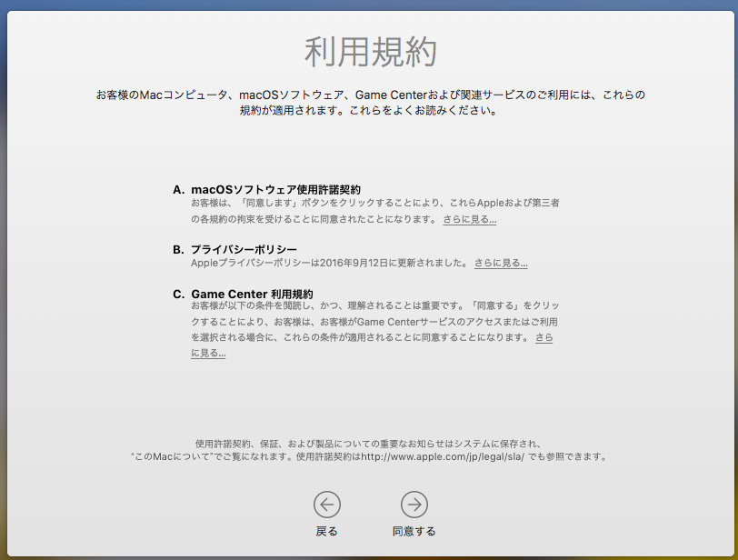Click the back arrow circle icon
738x560 pixels.
click(x=326, y=505)
